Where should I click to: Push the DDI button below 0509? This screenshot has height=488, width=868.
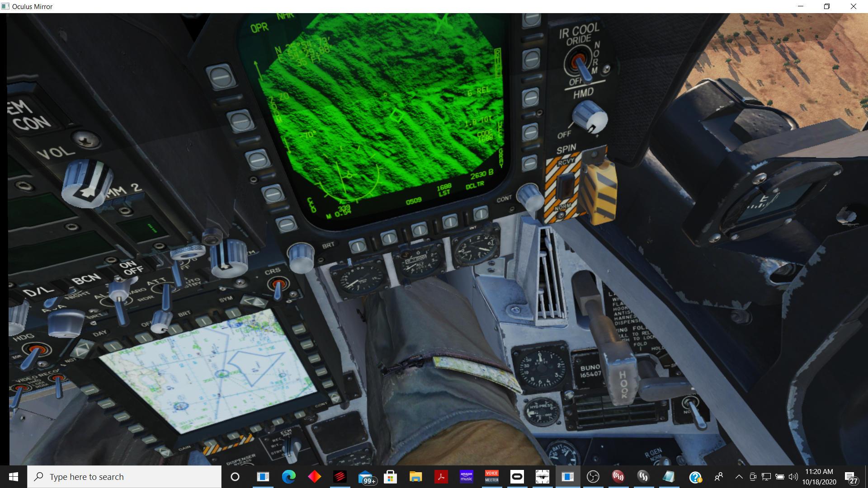(x=419, y=229)
